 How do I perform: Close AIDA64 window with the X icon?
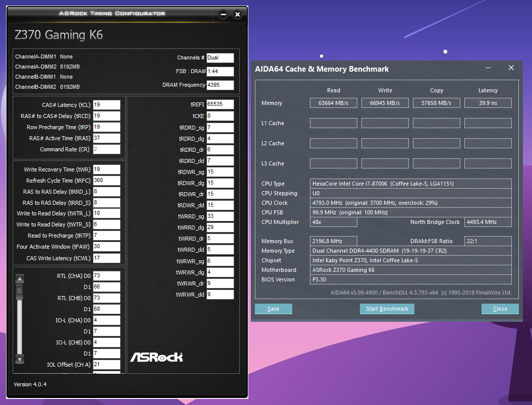[511, 68]
